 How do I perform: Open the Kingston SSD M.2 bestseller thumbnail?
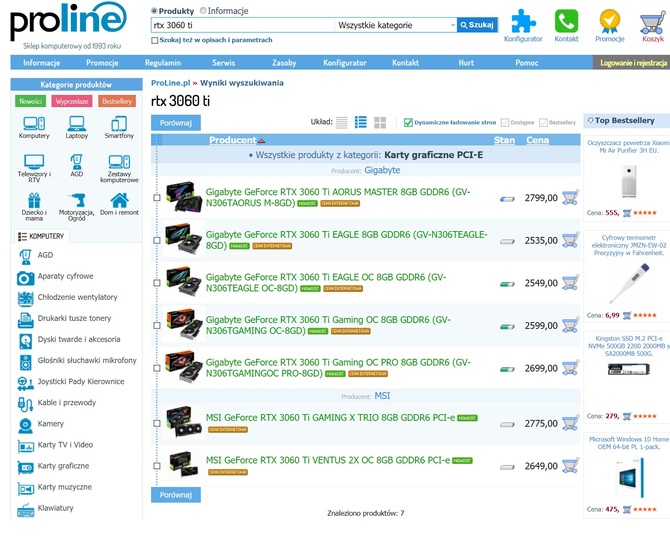tap(629, 369)
